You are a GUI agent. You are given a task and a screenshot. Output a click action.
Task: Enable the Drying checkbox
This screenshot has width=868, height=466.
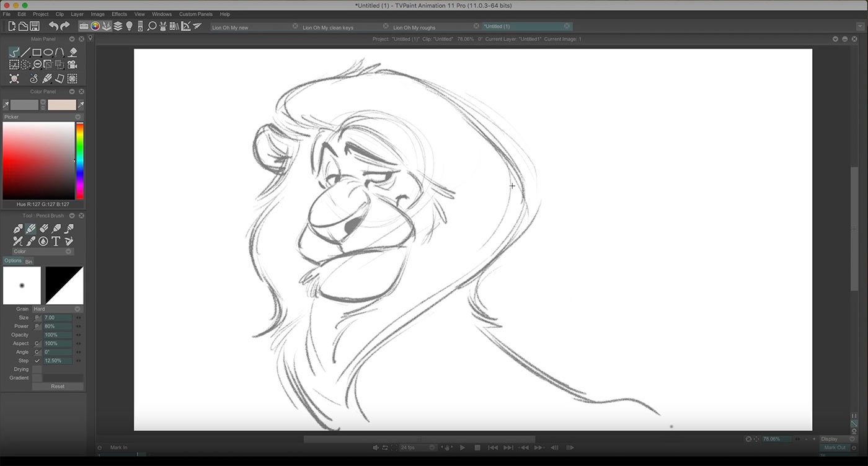37,369
